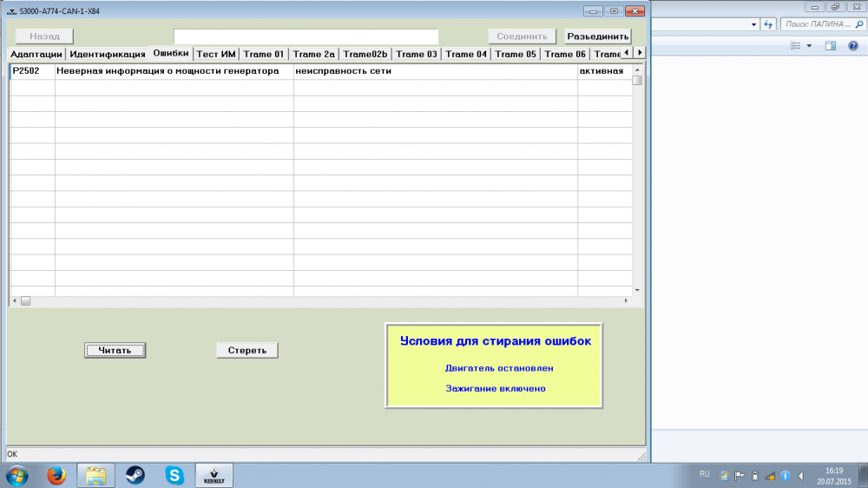Open the Trame 2a tab
Screen dimensions: 868x488
coord(314,54)
